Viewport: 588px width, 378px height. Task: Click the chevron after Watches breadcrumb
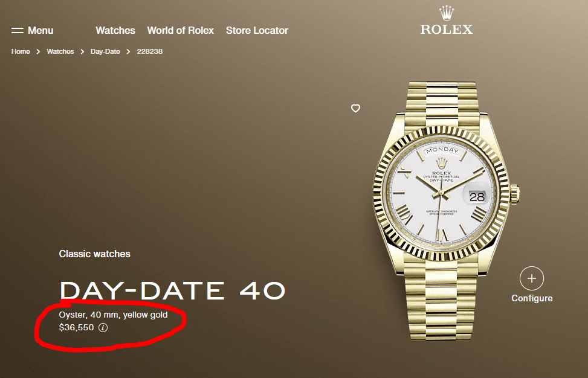point(82,52)
